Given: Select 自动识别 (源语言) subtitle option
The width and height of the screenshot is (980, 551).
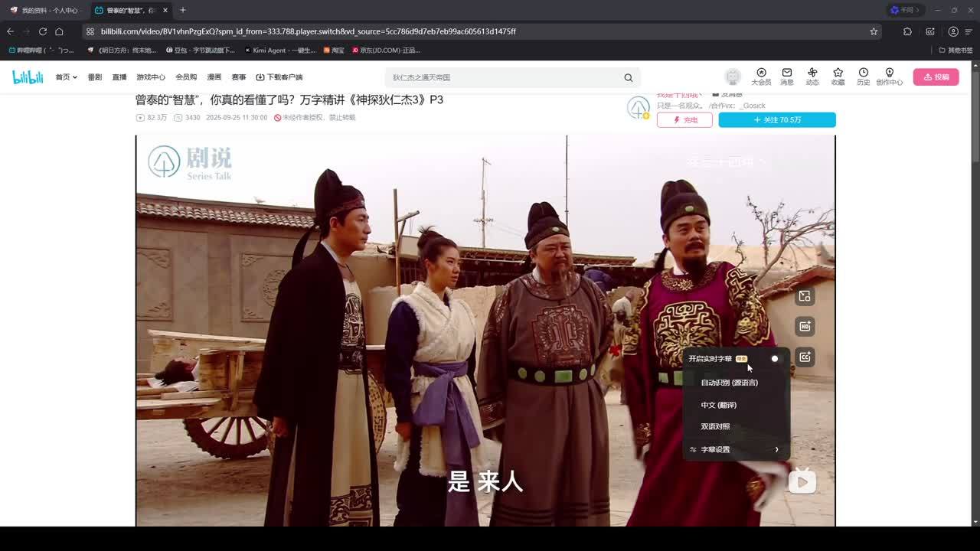Looking at the screenshot, I should (729, 382).
